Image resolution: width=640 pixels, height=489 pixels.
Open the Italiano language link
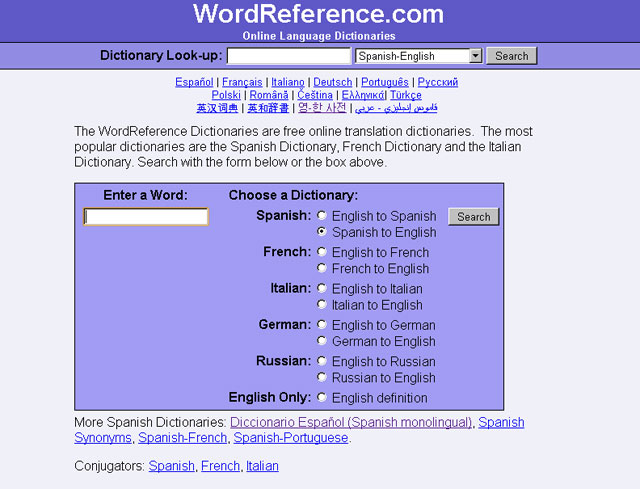click(x=288, y=82)
